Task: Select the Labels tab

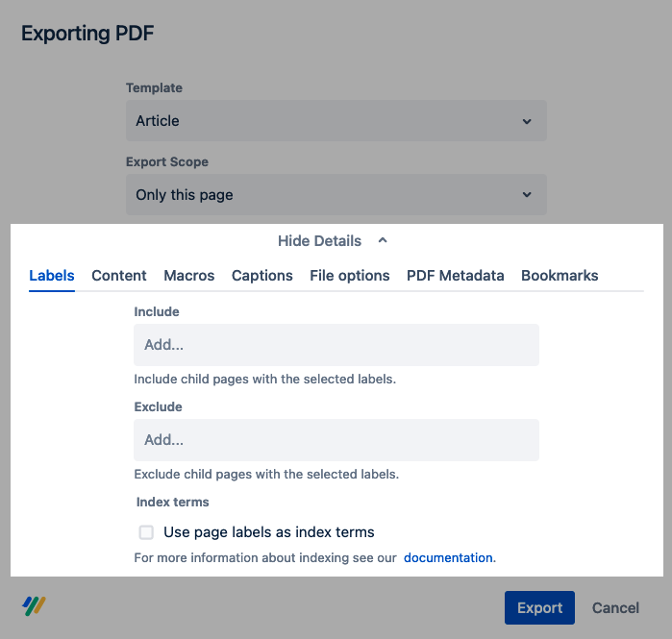Action: tap(52, 276)
